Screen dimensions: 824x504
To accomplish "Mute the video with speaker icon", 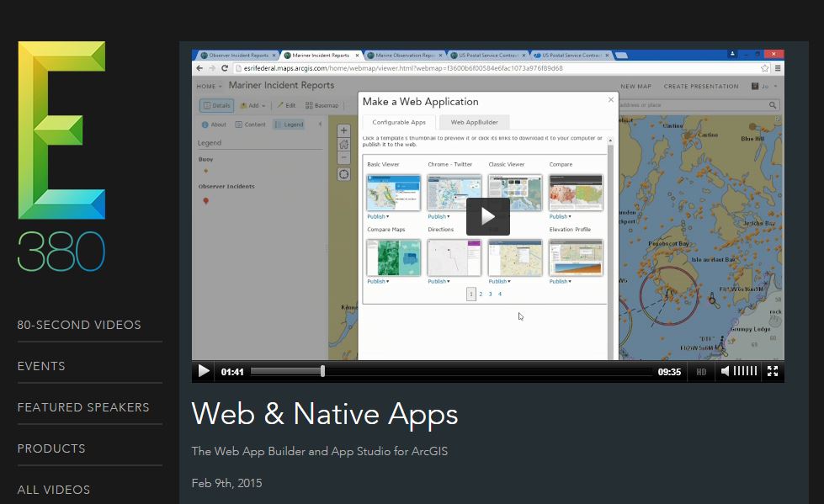I will [725, 371].
